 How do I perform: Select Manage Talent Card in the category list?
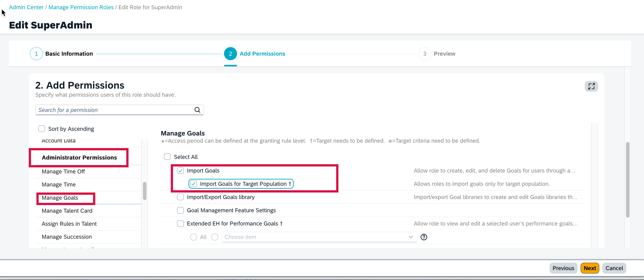pos(67,211)
